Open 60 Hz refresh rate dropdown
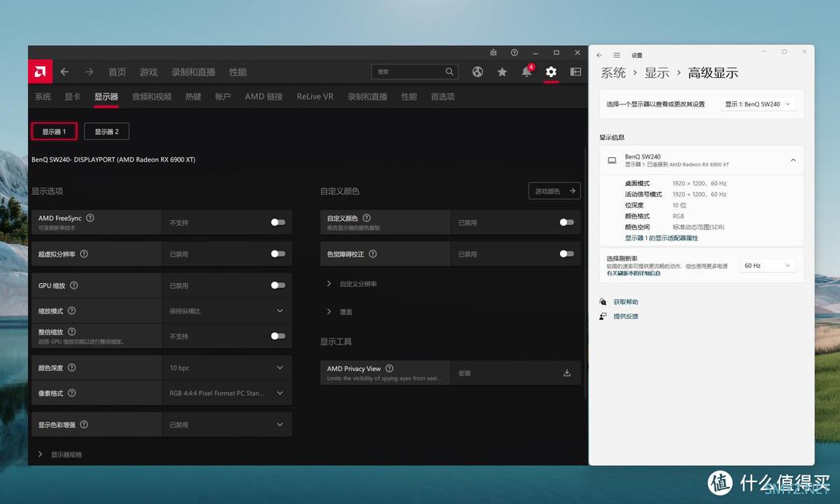This screenshot has height=504, width=840. point(767,266)
